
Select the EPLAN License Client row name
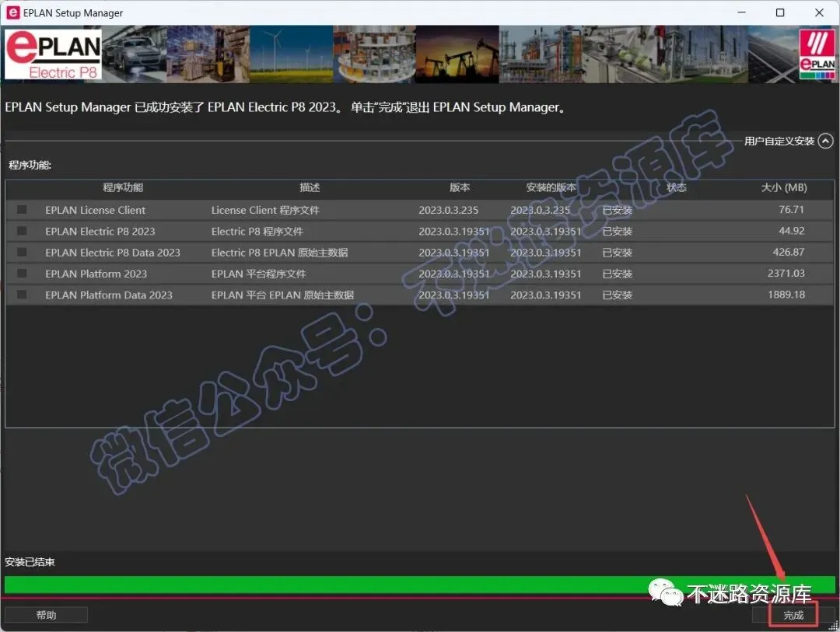(x=96, y=210)
